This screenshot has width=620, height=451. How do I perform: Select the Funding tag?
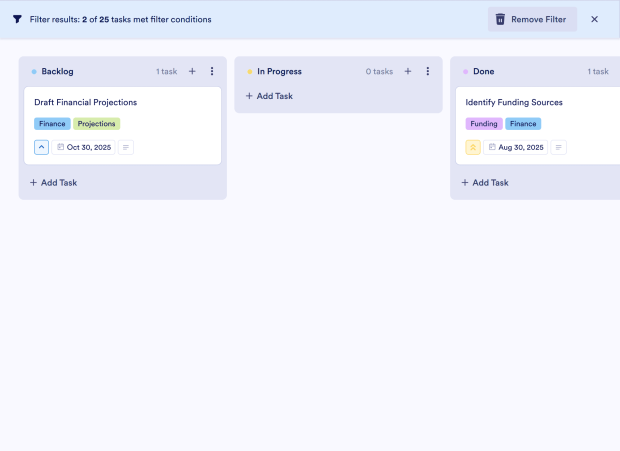coord(484,124)
